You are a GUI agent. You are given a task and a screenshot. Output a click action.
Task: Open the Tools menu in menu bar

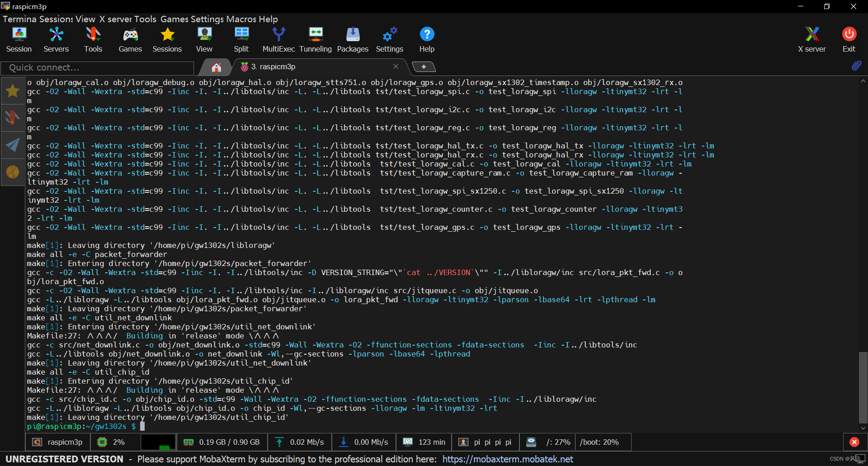(x=145, y=19)
